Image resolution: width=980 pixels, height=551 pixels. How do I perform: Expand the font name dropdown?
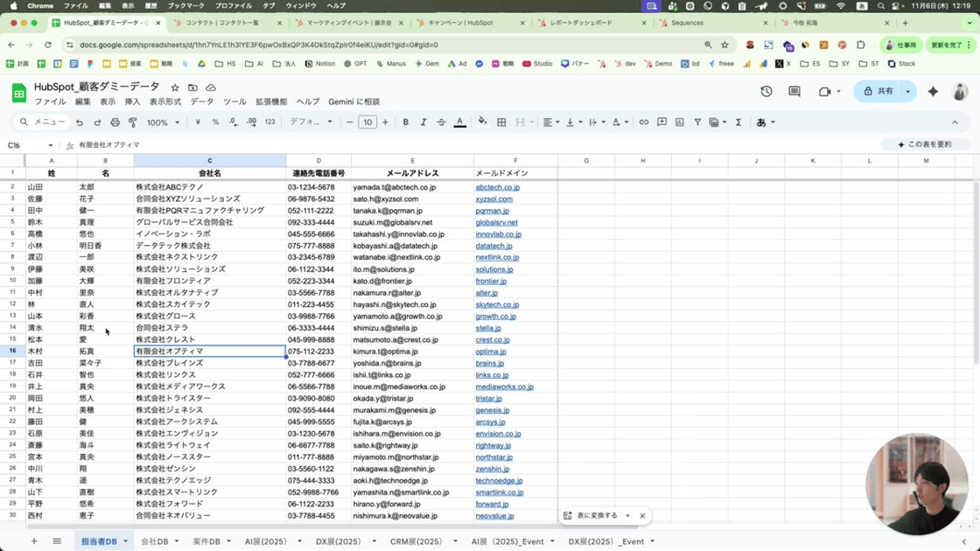coord(311,122)
